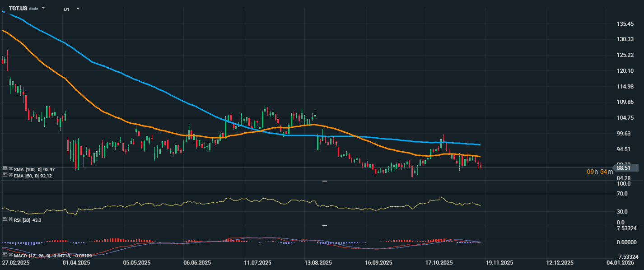Expand the TGT.US symbol dropdown arrow
The height and width of the screenshot is (270, 644).
pos(43,8)
